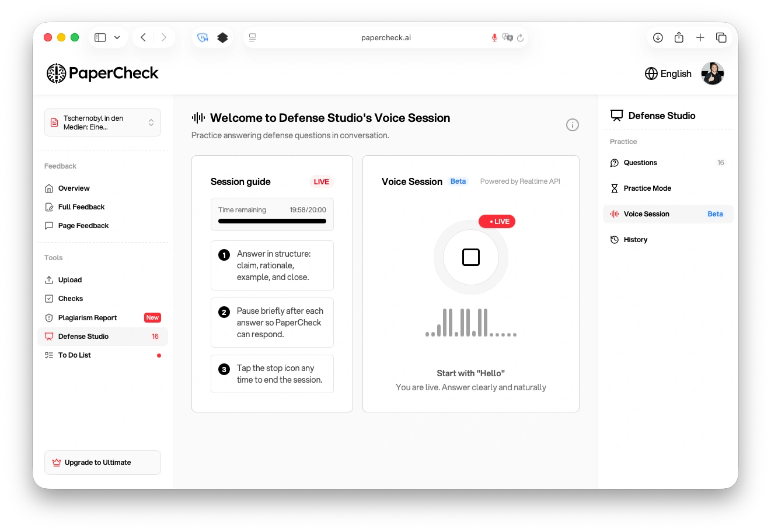Open the Plagiarism Report shield icon

click(50, 317)
